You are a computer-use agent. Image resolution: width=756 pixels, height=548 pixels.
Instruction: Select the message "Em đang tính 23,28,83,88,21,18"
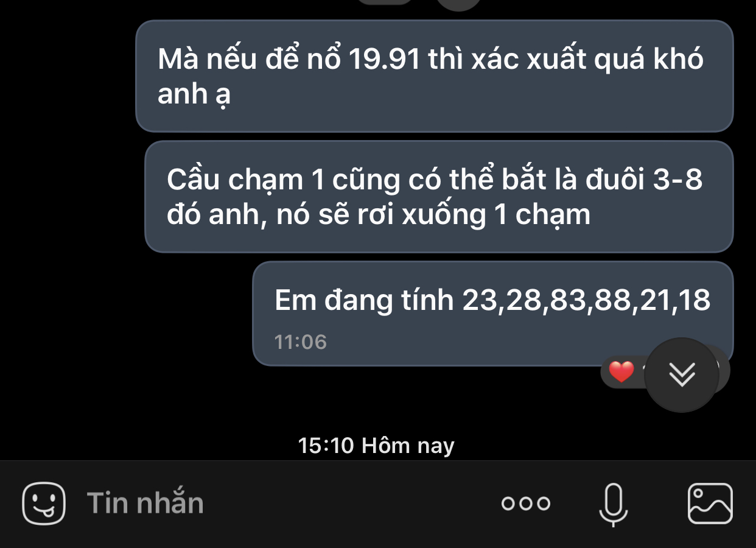click(x=493, y=314)
